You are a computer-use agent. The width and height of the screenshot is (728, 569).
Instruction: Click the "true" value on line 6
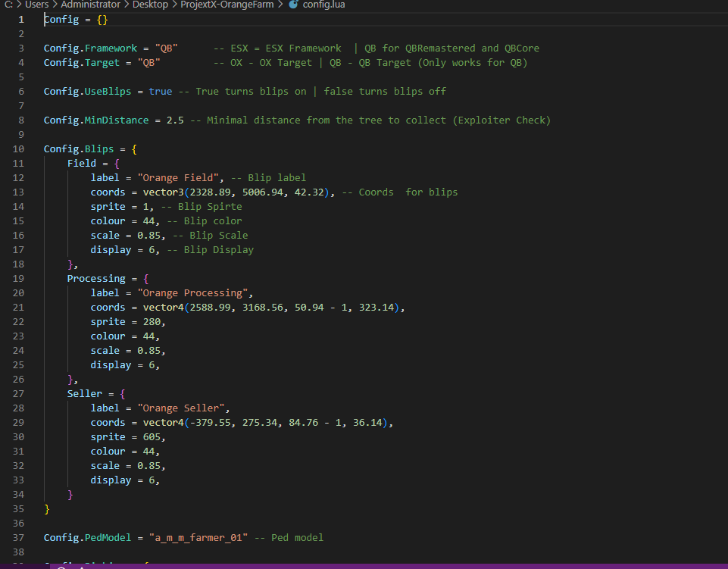pos(160,92)
